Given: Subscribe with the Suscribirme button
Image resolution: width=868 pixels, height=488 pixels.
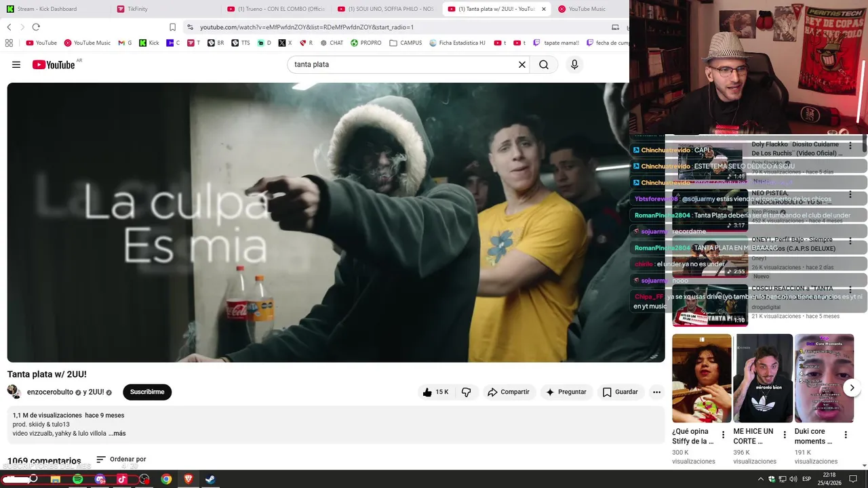Looking at the screenshot, I should point(147,392).
